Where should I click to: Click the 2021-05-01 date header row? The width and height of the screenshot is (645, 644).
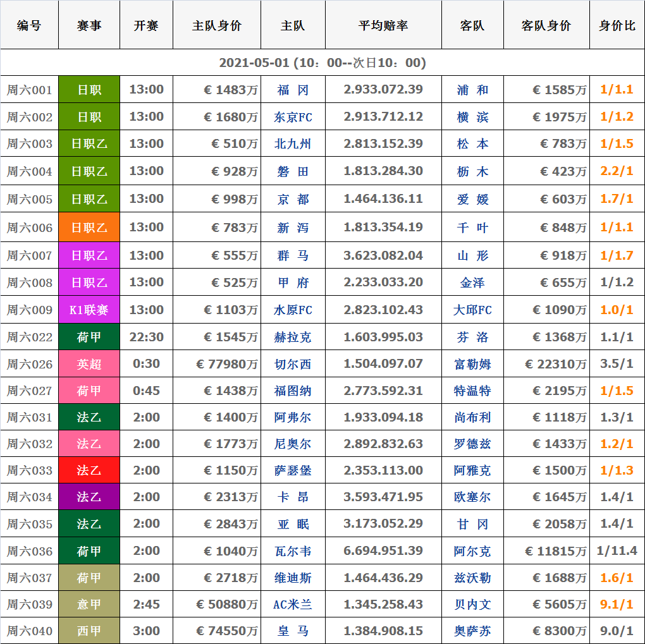point(322,63)
